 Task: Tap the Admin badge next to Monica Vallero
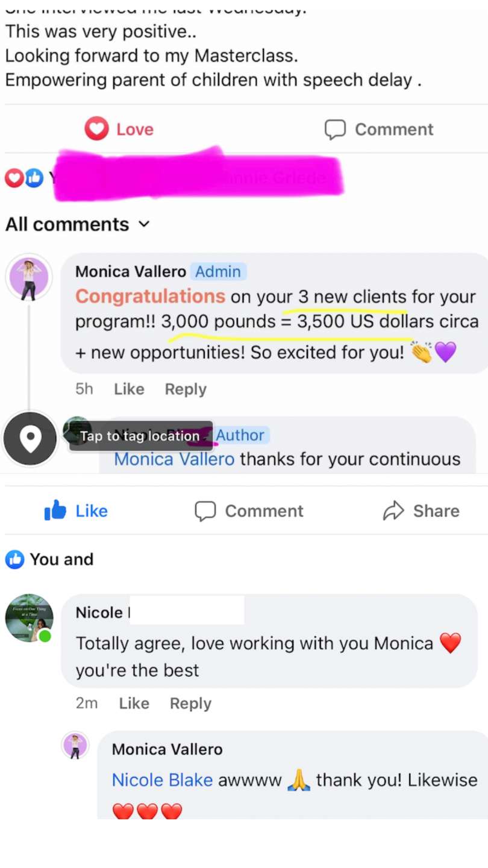tap(218, 272)
